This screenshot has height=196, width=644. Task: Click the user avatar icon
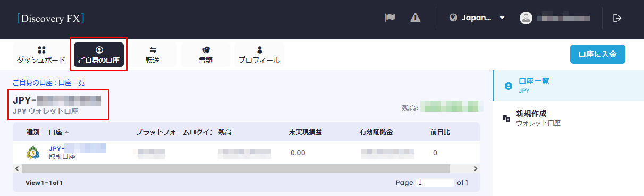tap(526, 18)
